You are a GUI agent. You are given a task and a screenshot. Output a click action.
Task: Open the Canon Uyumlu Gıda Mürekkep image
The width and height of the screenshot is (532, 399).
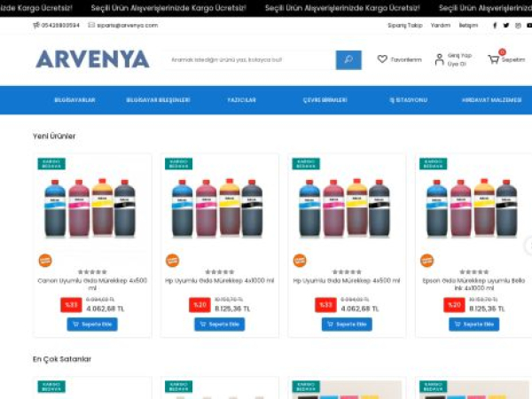(90, 207)
